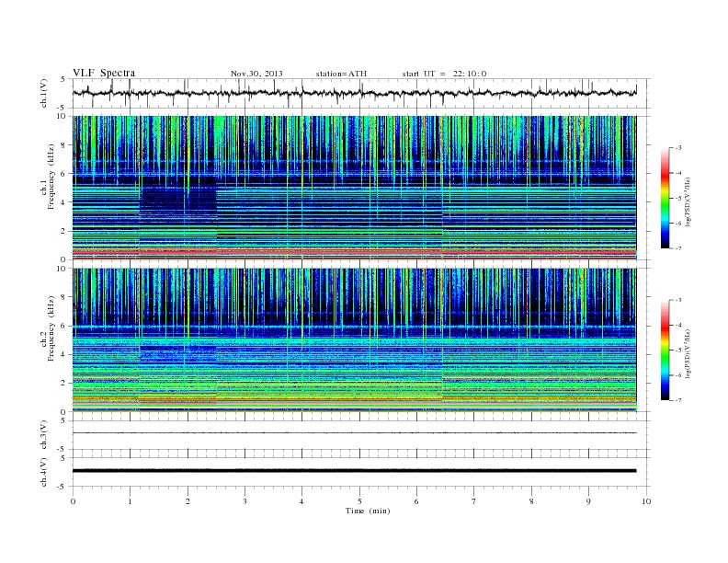
Task: Click the "5" tick on the time axis
Action: click(x=359, y=501)
